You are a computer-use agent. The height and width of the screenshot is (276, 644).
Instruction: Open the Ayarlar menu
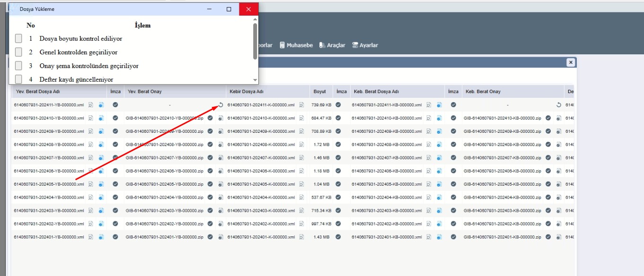click(365, 45)
